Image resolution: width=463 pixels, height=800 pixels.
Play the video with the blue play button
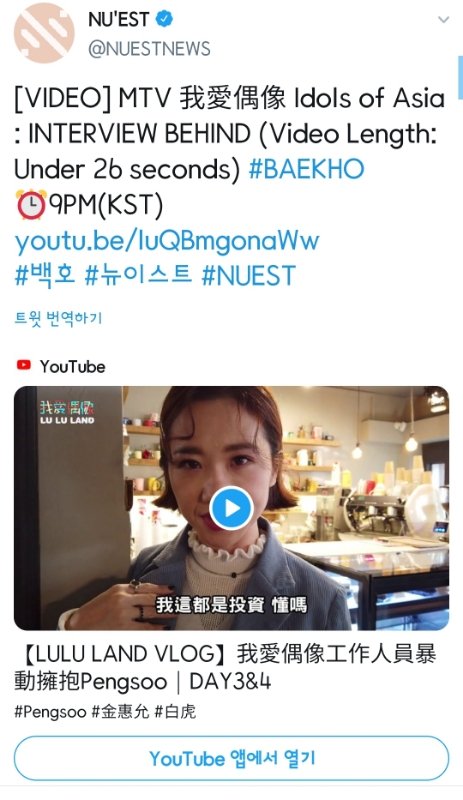232,508
